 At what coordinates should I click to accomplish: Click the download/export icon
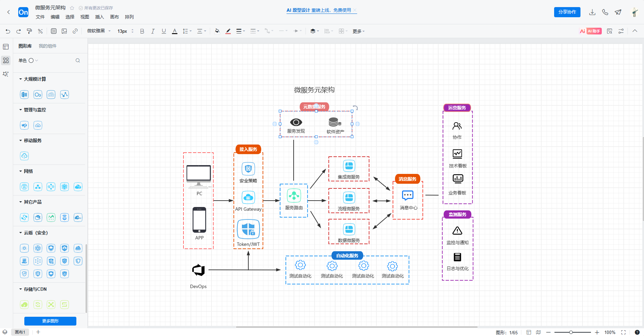coord(592,12)
